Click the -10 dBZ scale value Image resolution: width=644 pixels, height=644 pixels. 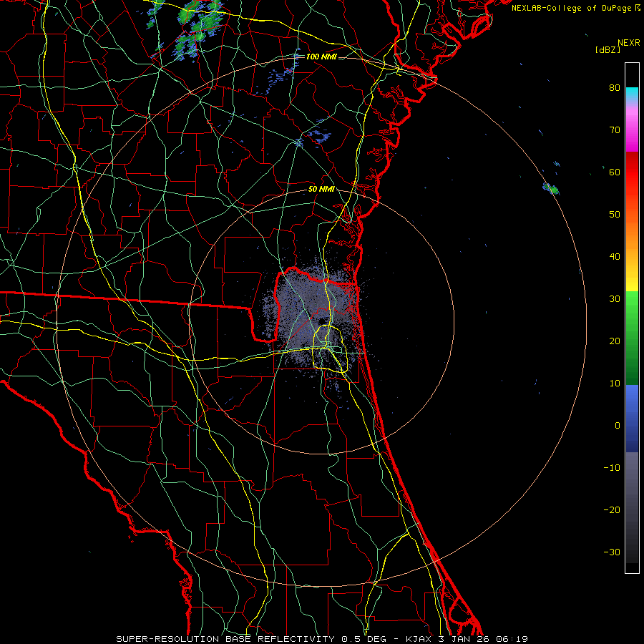pyautogui.click(x=612, y=467)
